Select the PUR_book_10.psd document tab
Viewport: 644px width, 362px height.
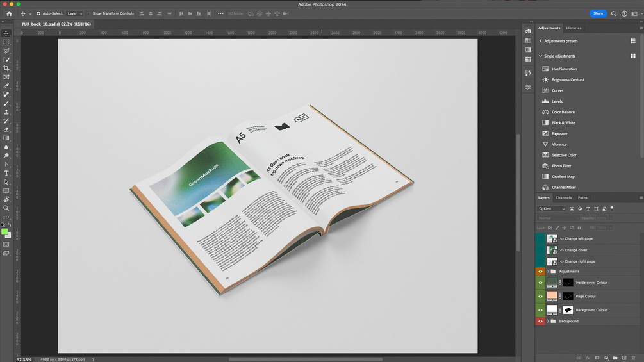[56, 24]
